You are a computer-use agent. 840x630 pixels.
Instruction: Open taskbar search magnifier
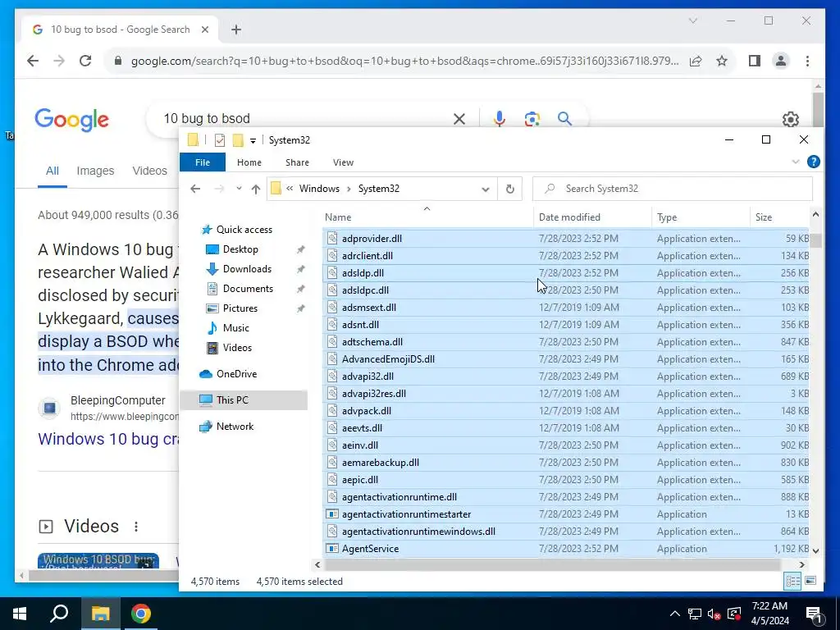pos(59,614)
